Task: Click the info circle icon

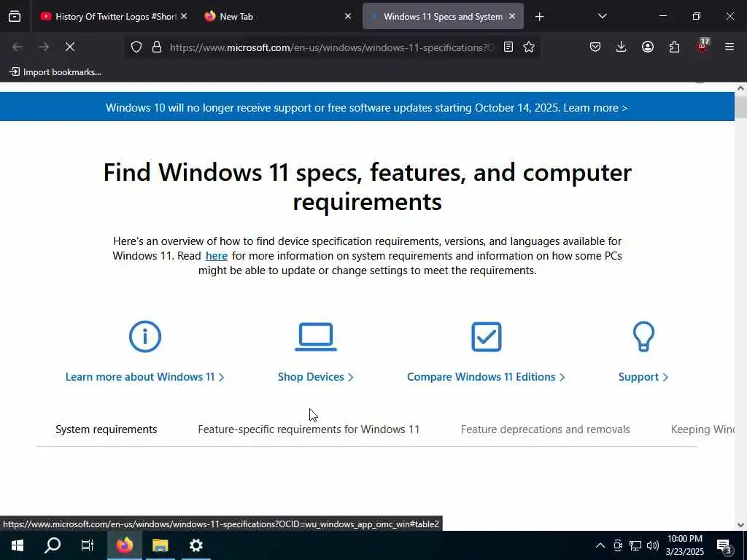Action: click(x=145, y=337)
